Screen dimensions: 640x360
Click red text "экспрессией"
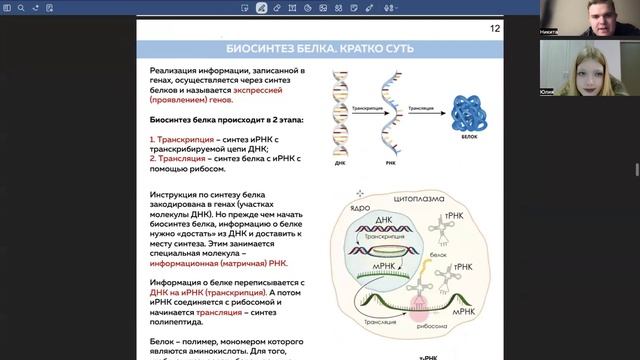click(258, 90)
